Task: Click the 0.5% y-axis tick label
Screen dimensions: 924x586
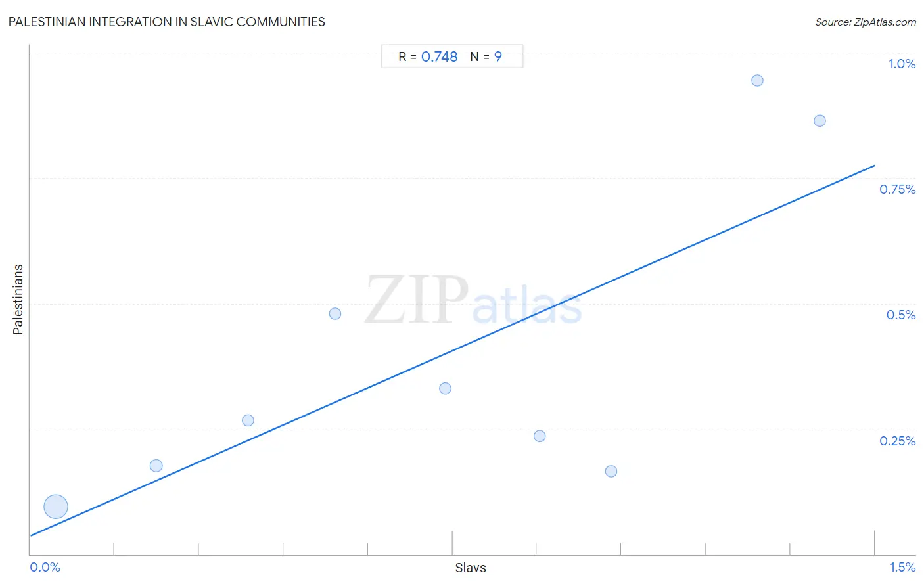Action: 900,315
